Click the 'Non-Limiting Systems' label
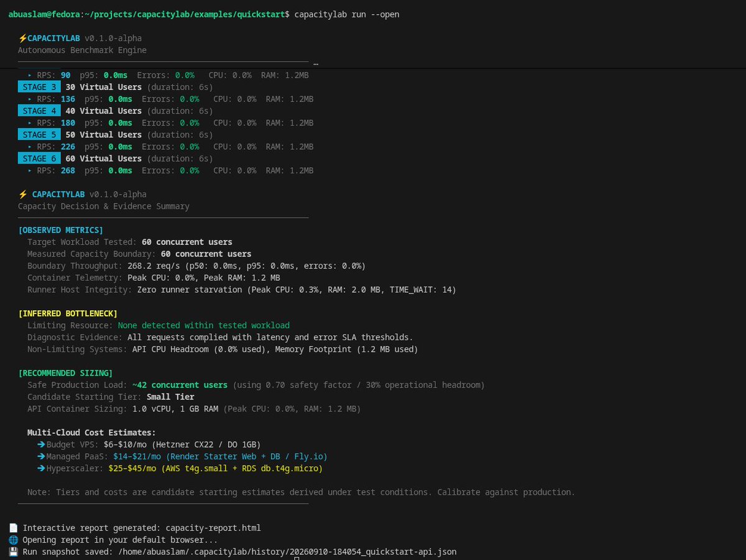This screenshot has width=746, height=560. click(x=77, y=349)
